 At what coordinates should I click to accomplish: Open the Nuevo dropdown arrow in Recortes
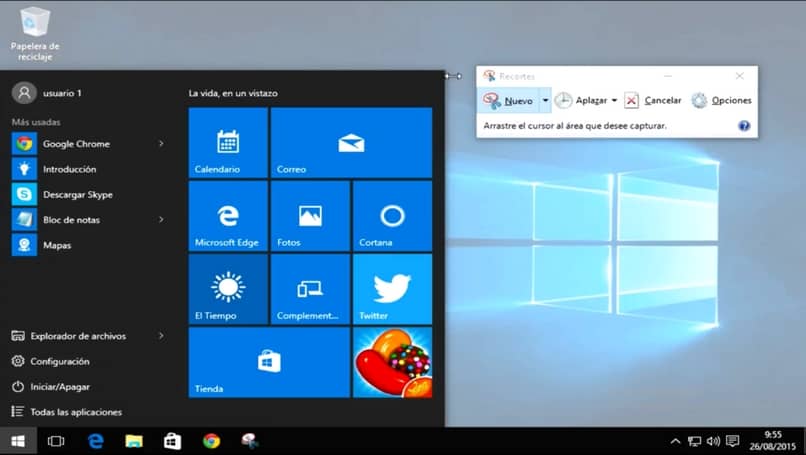click(545, 101)
